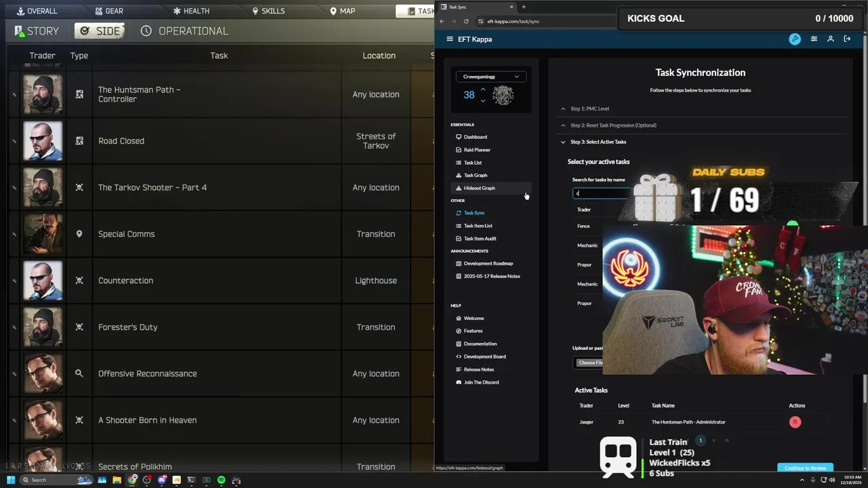Click Continue to Review button
The width and height of the screenshot is (868, 488).
click(805, 468)
